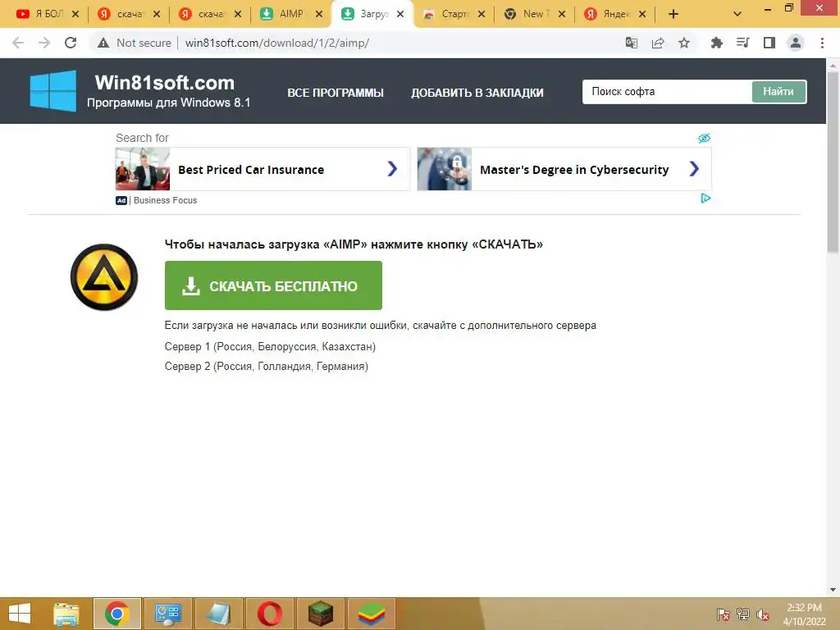This screenshot has width=840, height=630.
Task: Open the tab search dropdown chevron
Action: (737, 14)
